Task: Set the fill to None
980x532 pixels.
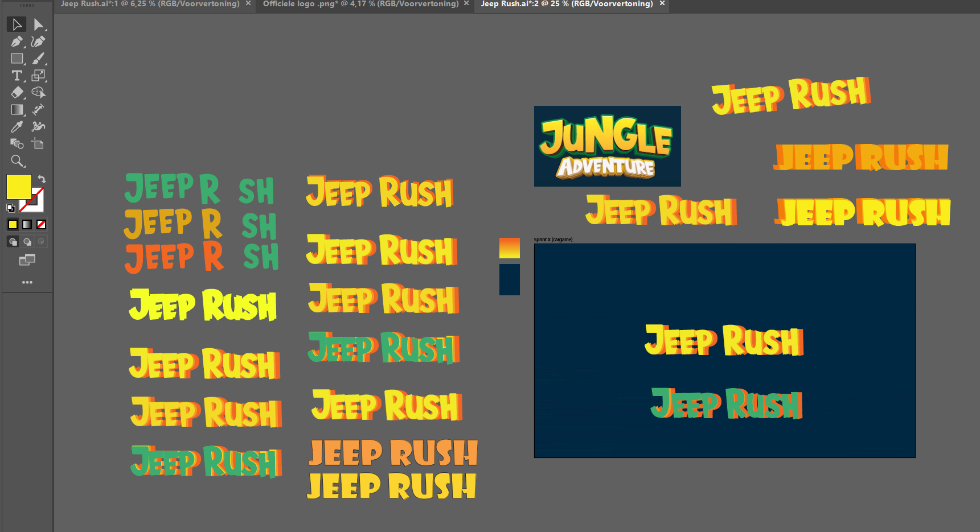Action: click(x=41, y=225)
